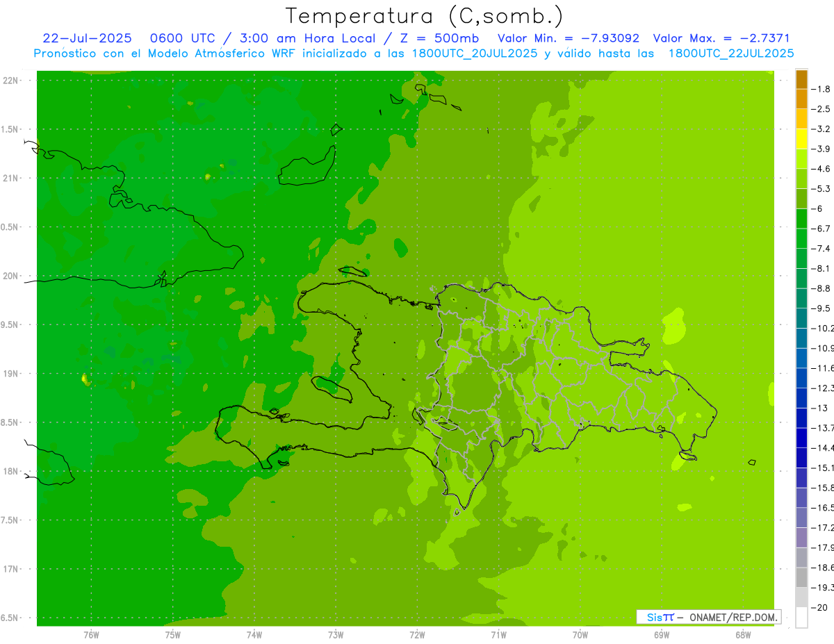Pick the orange-brown top swatch in colorbar
Image resolution: width=834 pixels, height=644 pixels.
tap(801, 79)
